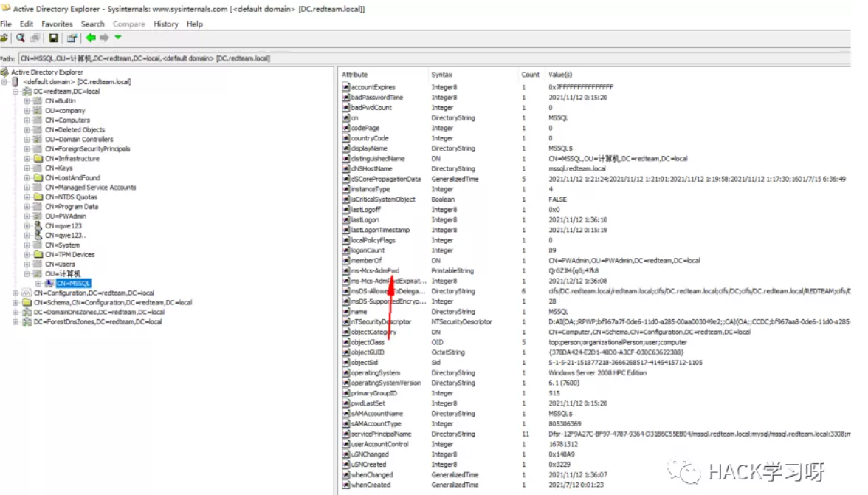This screenshot has width=868, height=495.
Task: Select CN=NTDS Quotas in the tree
Action: 71,197
